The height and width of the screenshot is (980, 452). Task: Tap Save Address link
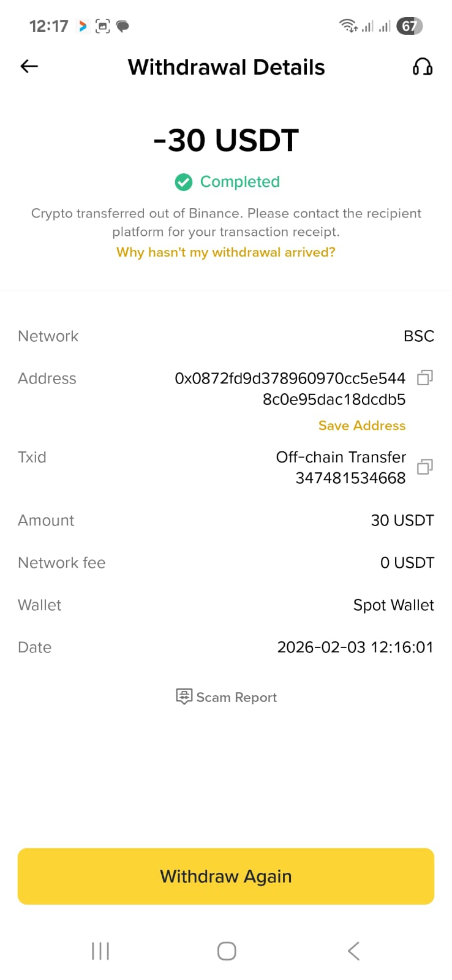(x=362, y=426)
